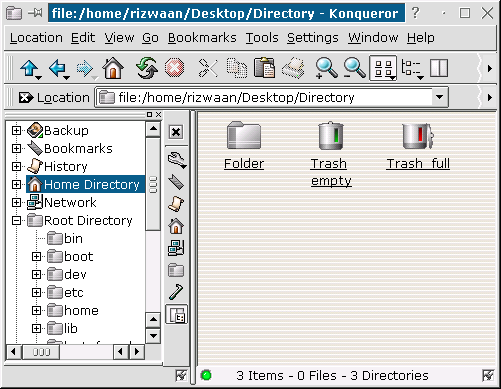The width and height of the screenshot is (501, 389).
Task: Expand the etc folder node
Action: (x=36, y=292)
